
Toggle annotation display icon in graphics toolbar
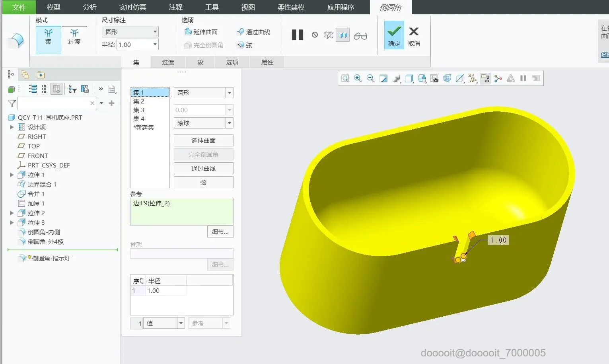click(485, 78)
